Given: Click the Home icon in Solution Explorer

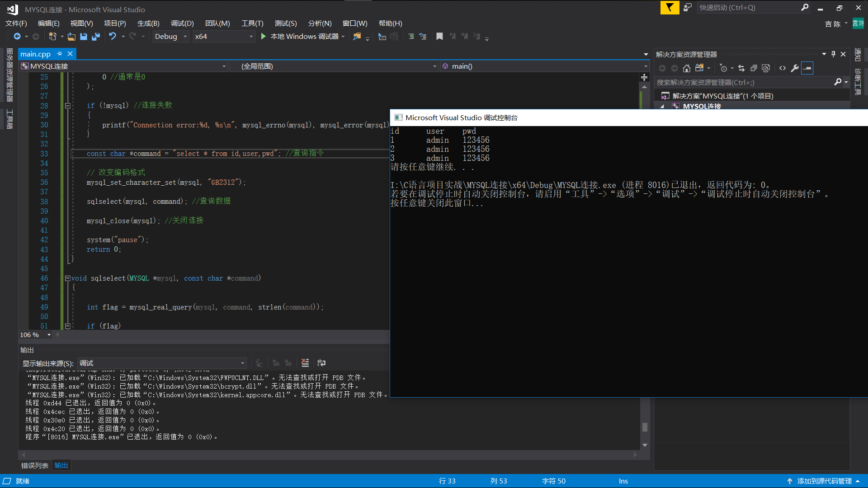Looking at the screenshot, I should pos(686,68).
